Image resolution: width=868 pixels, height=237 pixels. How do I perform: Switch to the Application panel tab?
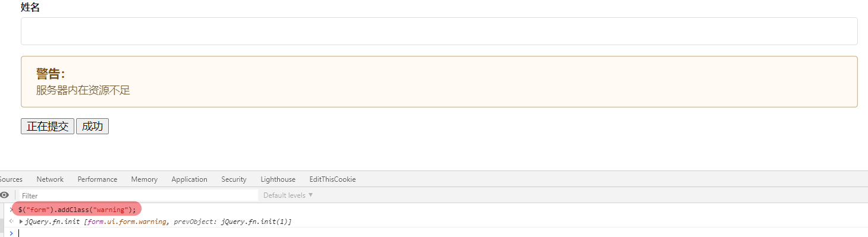pos(189,179)
